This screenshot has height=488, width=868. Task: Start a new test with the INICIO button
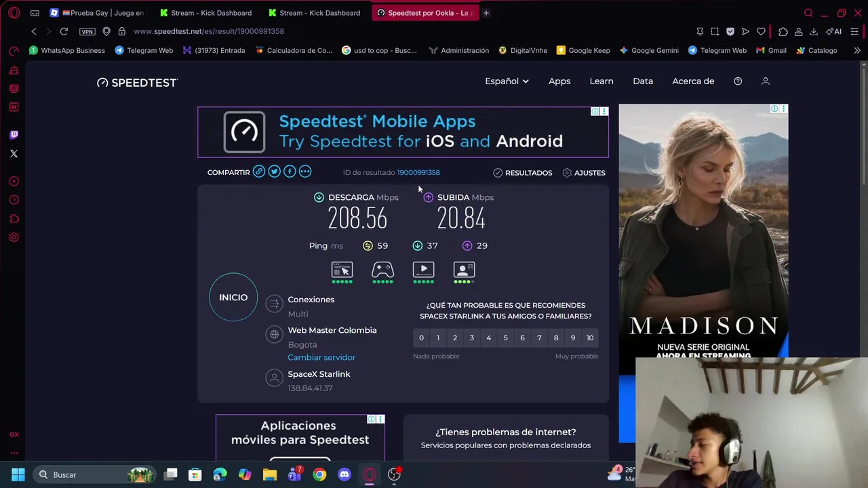tap(233, 298)
